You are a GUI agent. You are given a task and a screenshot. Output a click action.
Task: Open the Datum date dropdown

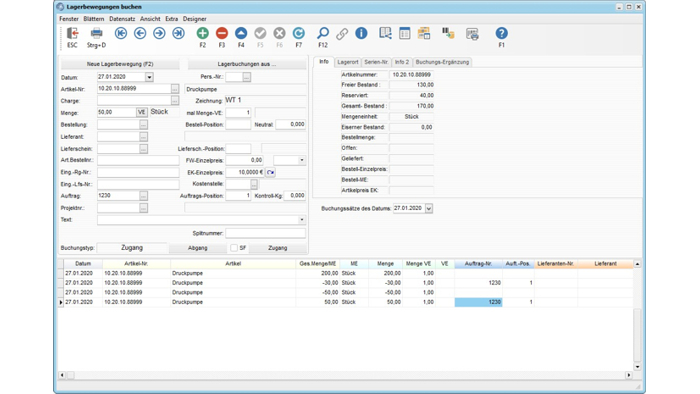(149, 77)
